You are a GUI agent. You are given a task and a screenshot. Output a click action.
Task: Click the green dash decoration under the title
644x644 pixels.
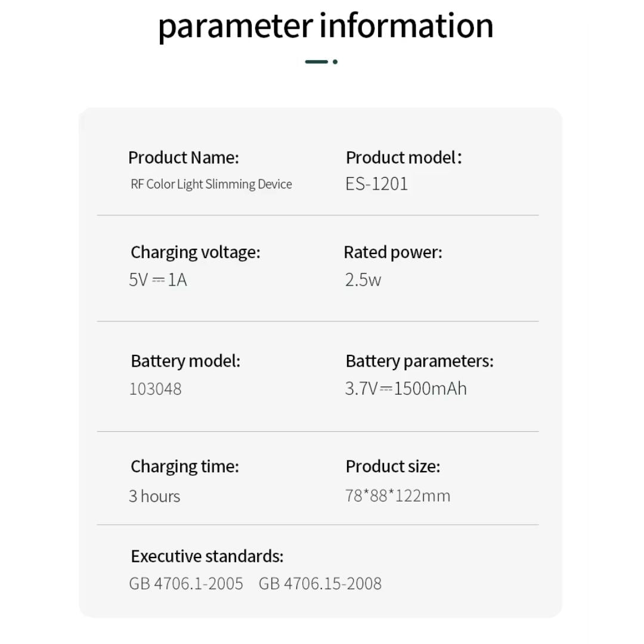pyautogui.click(x=317, y=61)
